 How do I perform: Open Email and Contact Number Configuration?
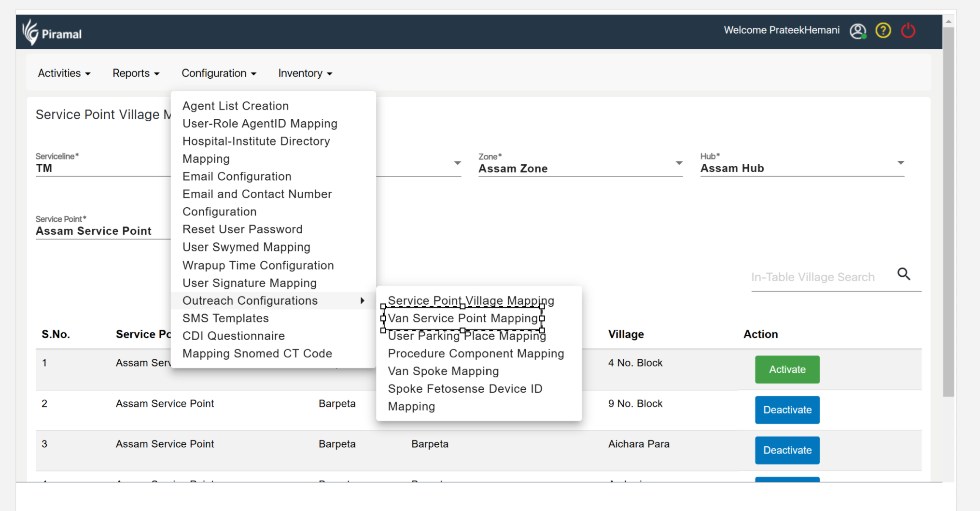pos(257,203)
